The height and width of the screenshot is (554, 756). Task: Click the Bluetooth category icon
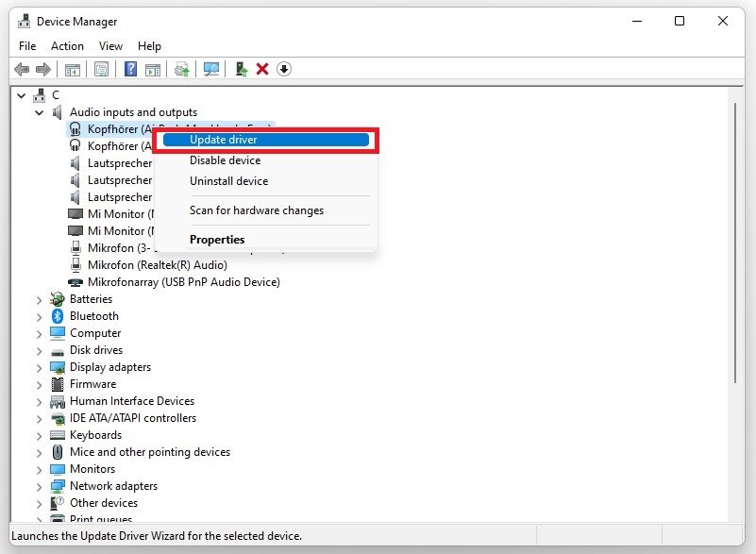coord(58,316)
